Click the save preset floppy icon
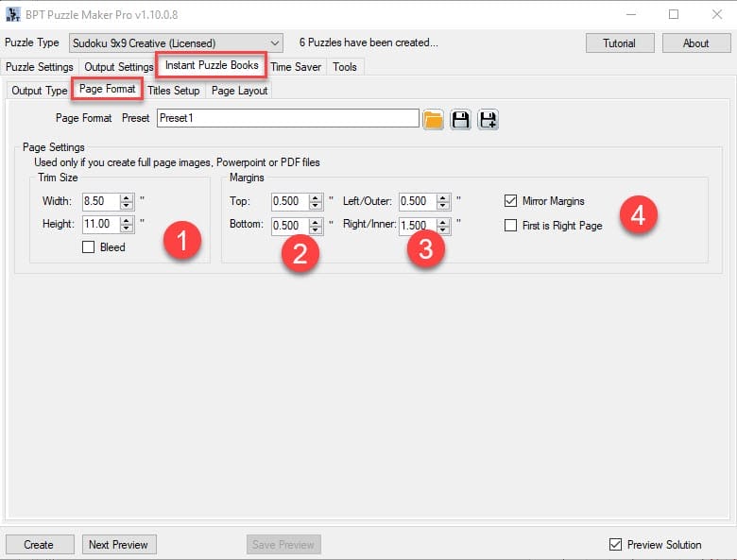The image size is (737, 560). [x=460, y=119]
